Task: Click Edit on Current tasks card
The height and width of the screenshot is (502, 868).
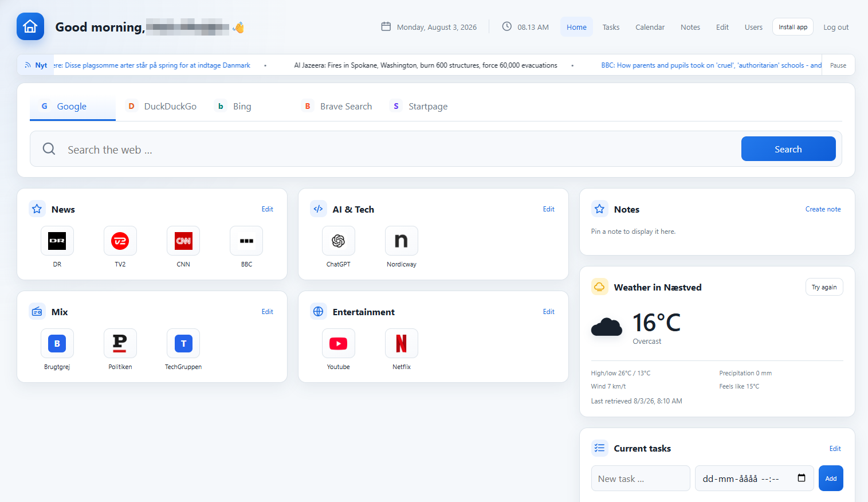Action: (x=835, y=449)
